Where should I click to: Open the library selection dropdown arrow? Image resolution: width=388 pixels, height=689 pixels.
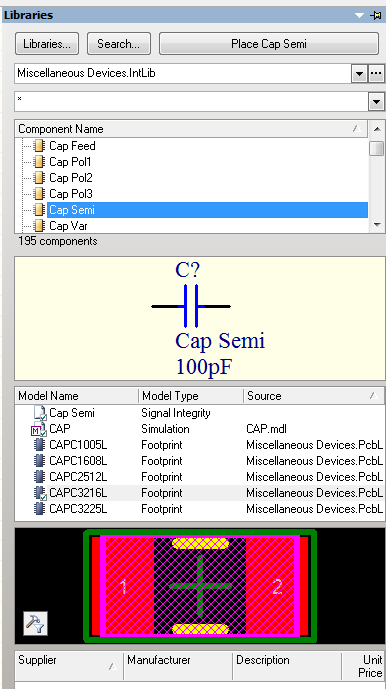coord(359,74)
